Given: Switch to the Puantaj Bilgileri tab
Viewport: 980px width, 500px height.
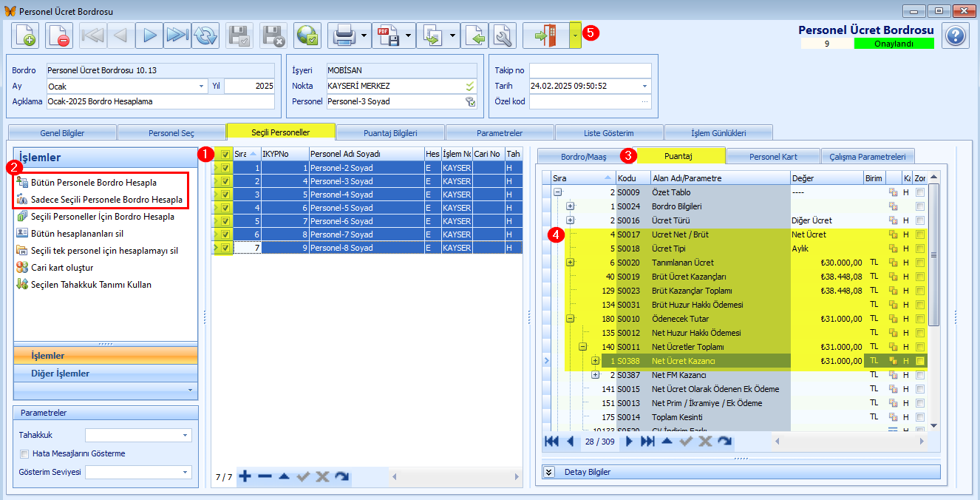Looking at the screenshot, I should coord(390,132).
